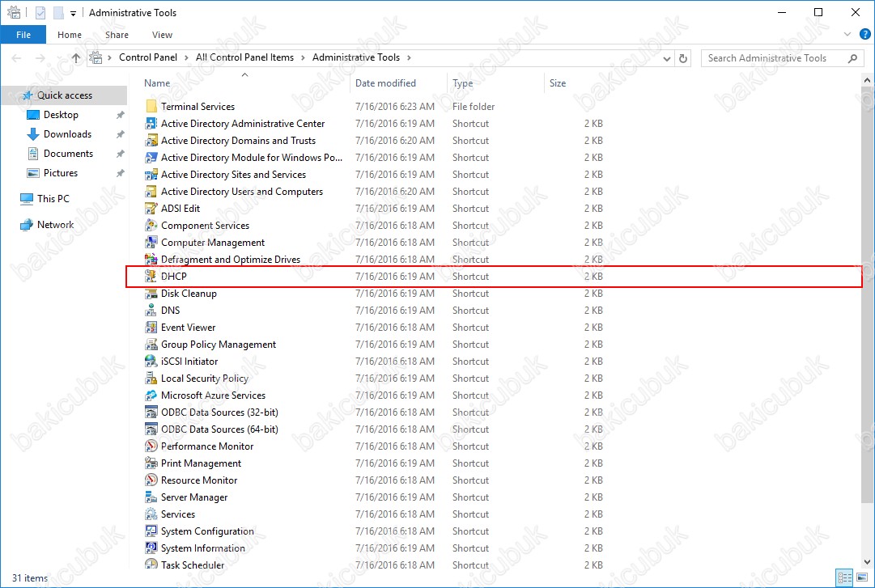
Task: Select the System Information icon
Action: coord(151,548)
